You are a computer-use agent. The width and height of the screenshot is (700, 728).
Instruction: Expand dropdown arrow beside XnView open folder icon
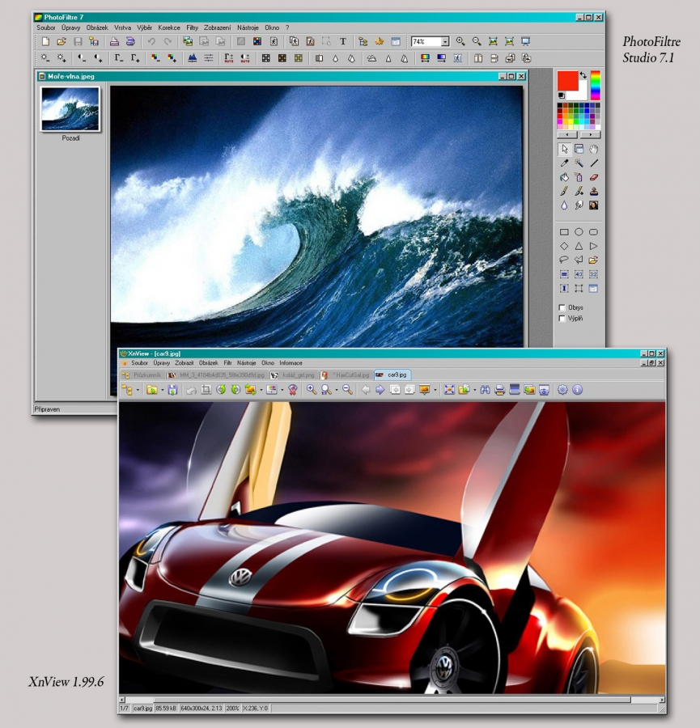coord(162,391)
